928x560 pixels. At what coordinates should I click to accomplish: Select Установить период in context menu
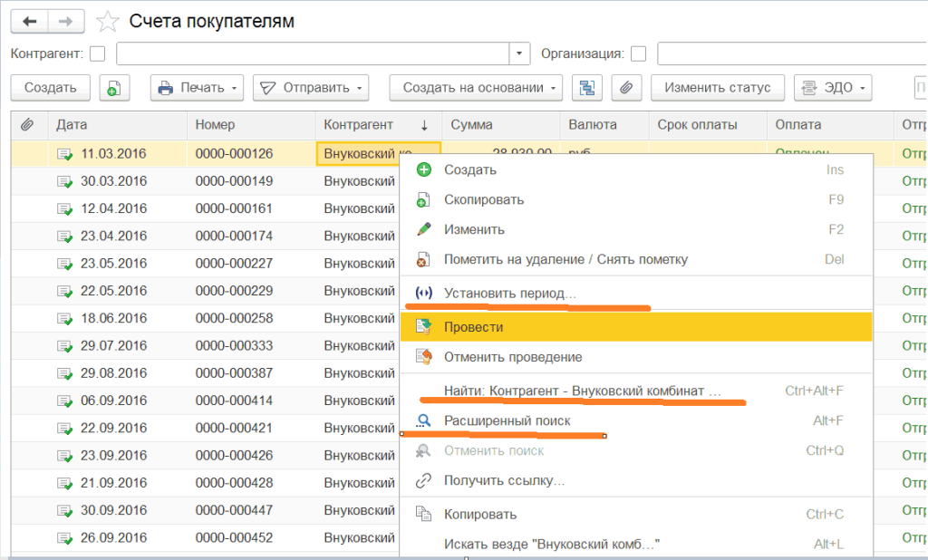(509, 294)
